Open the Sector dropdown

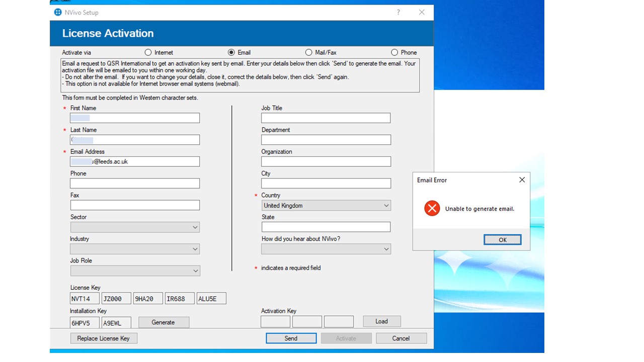pyautogui.click(x=135, y=227)
